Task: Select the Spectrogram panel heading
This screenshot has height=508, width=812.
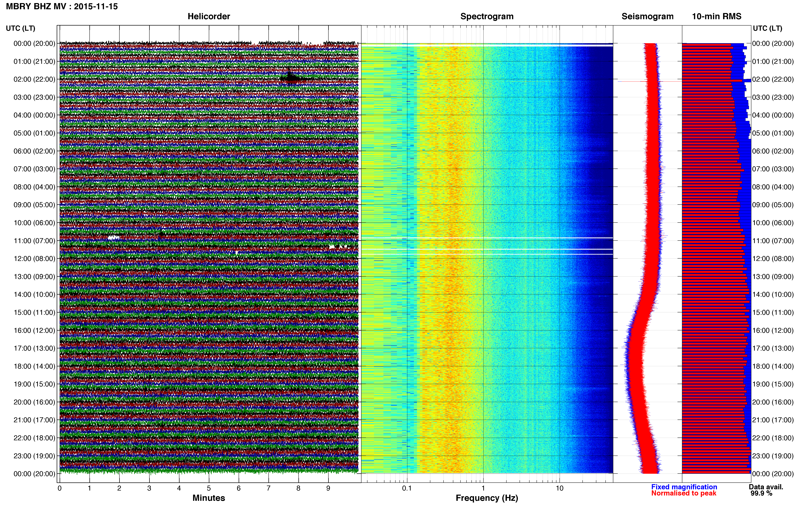Action: click(487, 16)
